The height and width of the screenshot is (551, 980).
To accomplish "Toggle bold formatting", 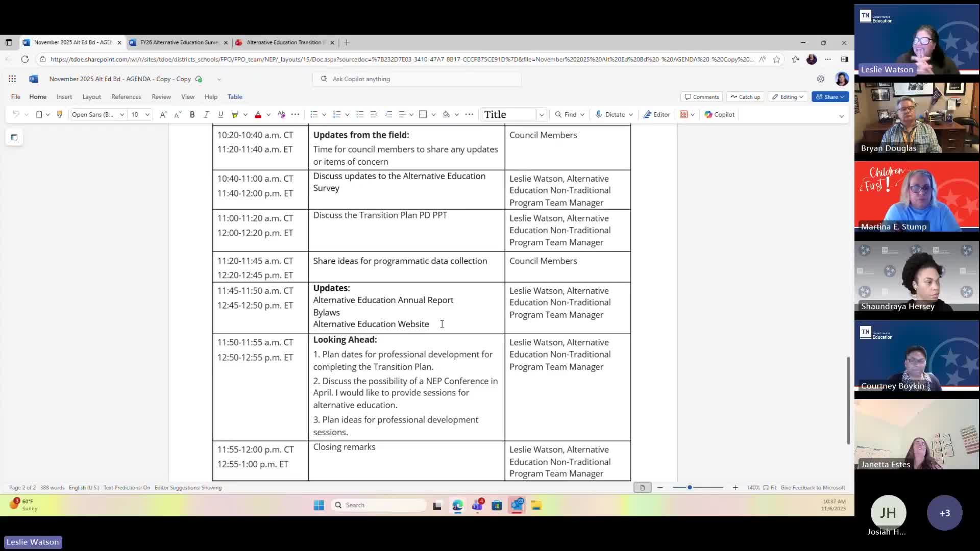I will 192,115.
